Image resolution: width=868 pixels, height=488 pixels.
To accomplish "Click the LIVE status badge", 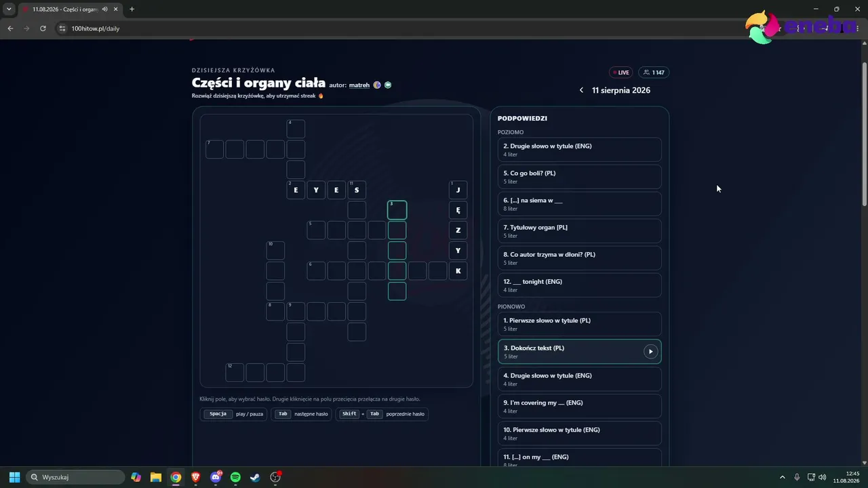I will (621, 73).
